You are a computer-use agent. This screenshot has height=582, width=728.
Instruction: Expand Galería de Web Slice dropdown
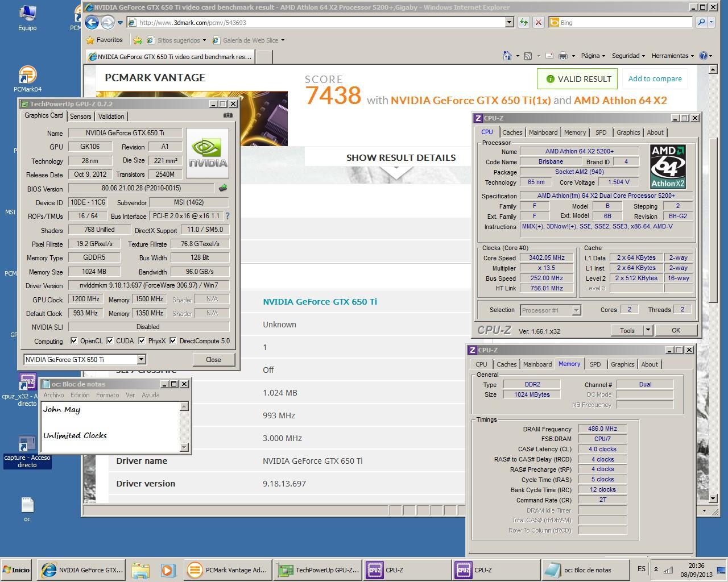pos(283,40)
